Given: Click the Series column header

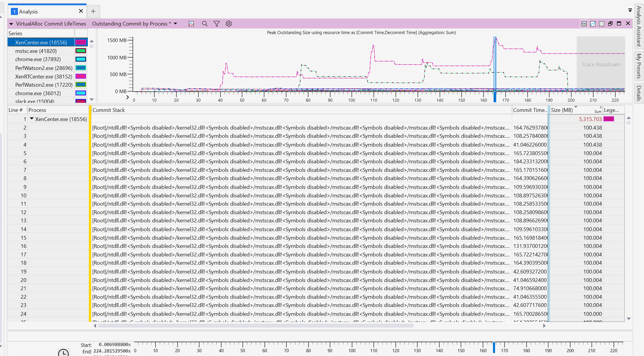Looking at the screenshot, I should pos(41,33).
